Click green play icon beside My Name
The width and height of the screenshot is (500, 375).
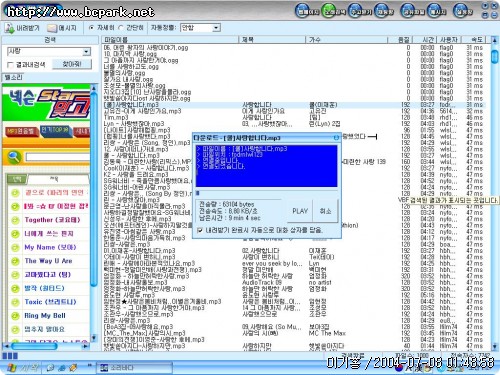(15, 248)
